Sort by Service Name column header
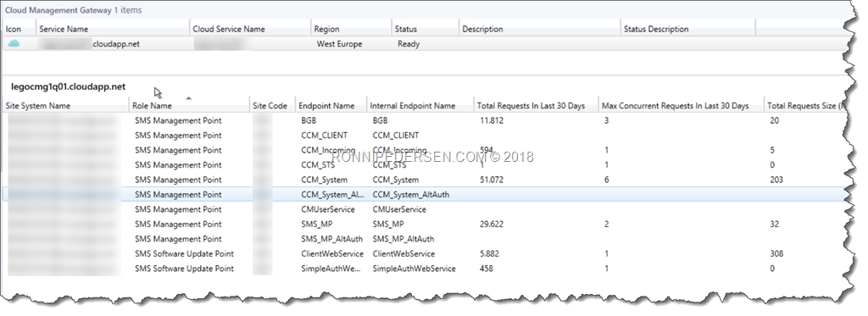The image size is (868, 316). [x=63, y=29]
